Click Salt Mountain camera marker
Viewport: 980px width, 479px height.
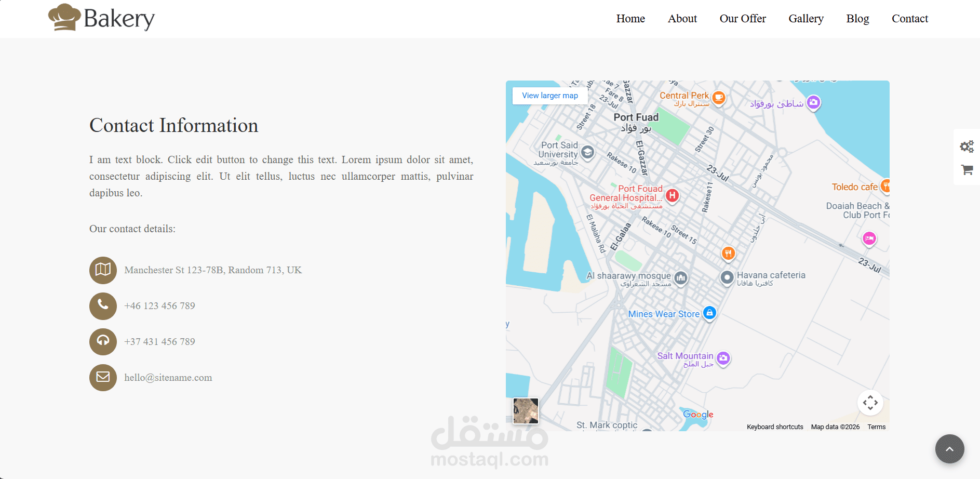point(723,358)
